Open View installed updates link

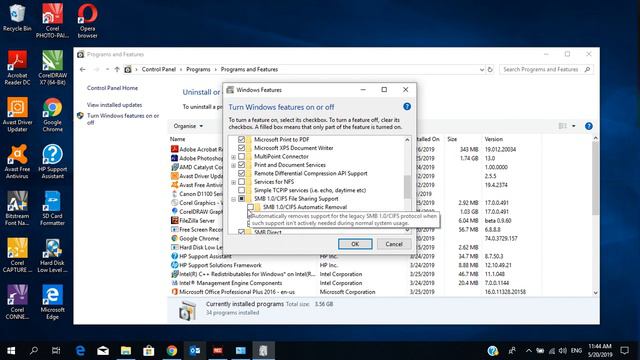click(x=114, y=105)
